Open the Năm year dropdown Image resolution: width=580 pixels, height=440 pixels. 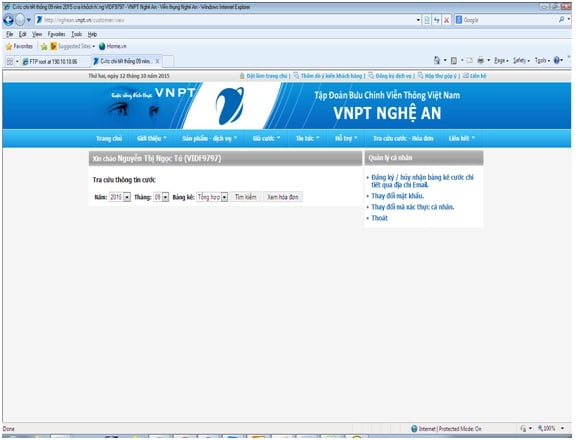click(120, 197)
